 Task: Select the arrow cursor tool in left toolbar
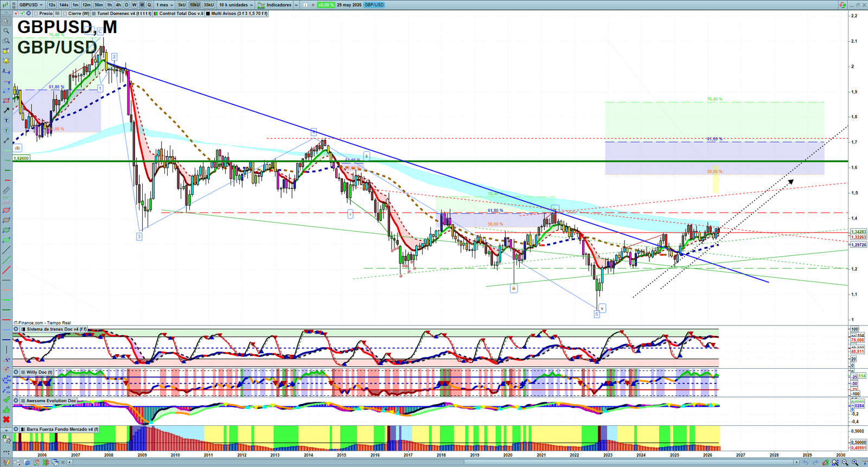[6, 21]
